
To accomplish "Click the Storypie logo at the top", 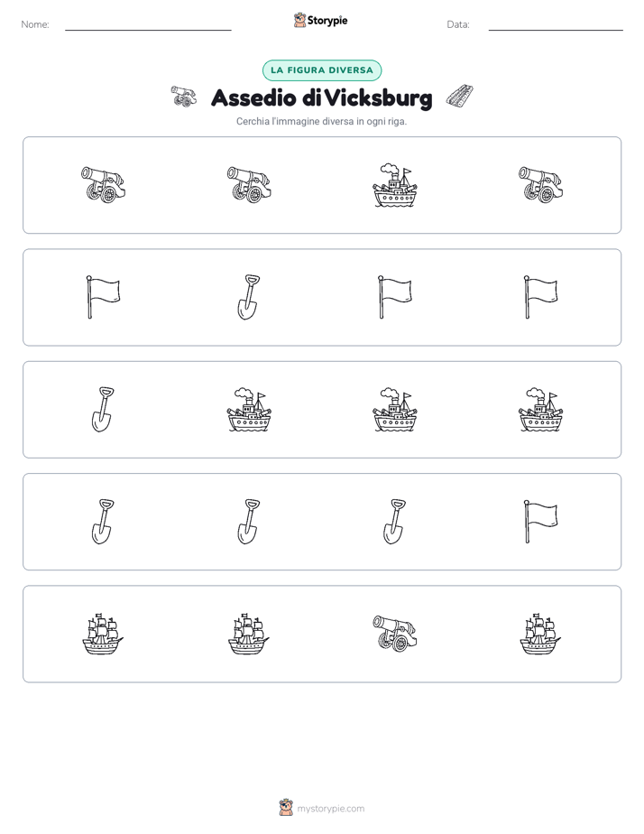I will click(x=320, y=21).
